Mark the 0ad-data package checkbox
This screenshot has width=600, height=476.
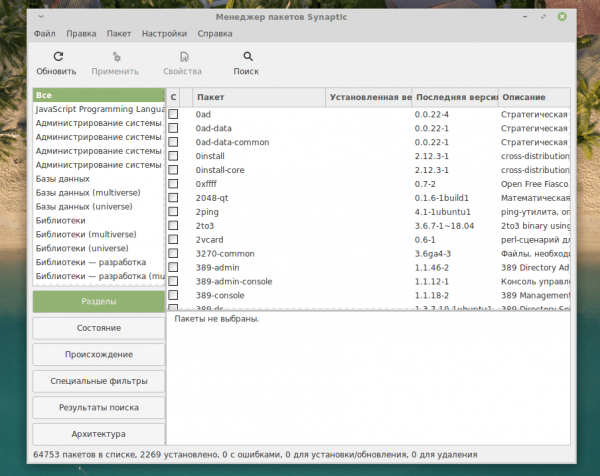point(173,128)
